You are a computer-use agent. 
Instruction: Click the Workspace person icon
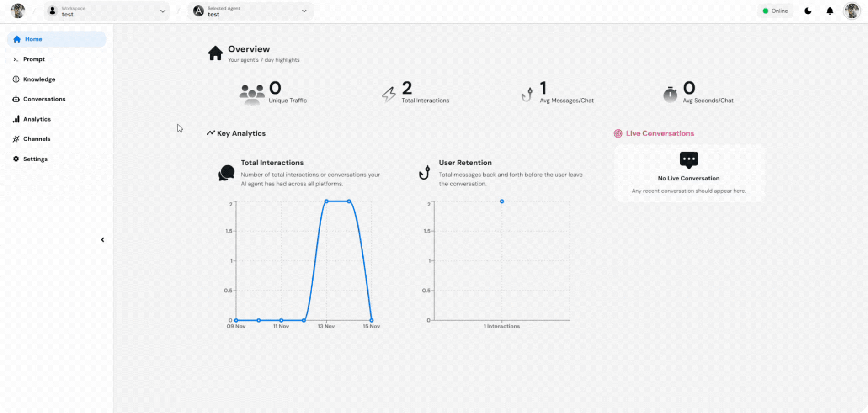tap(53, 11)
